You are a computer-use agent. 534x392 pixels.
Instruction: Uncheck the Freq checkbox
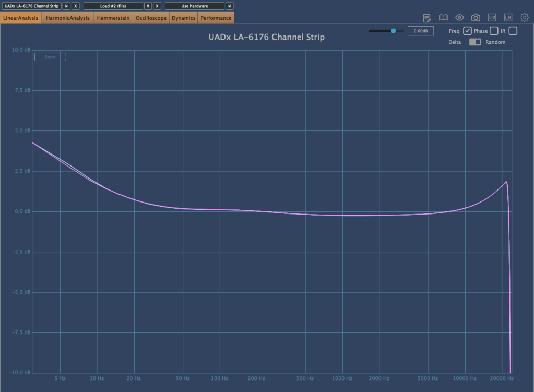tap(468, 31)
